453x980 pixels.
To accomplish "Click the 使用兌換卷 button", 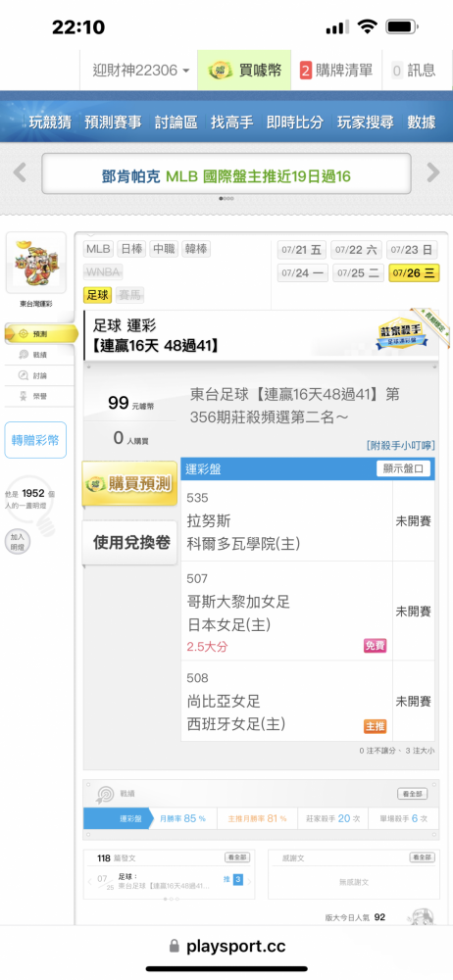I will (x=130, y=543).
